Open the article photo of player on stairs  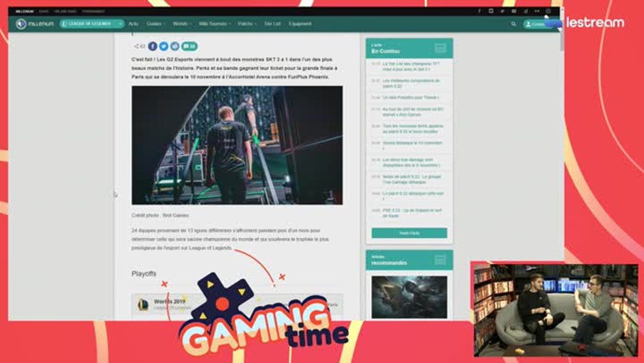[x=237, y=145]
